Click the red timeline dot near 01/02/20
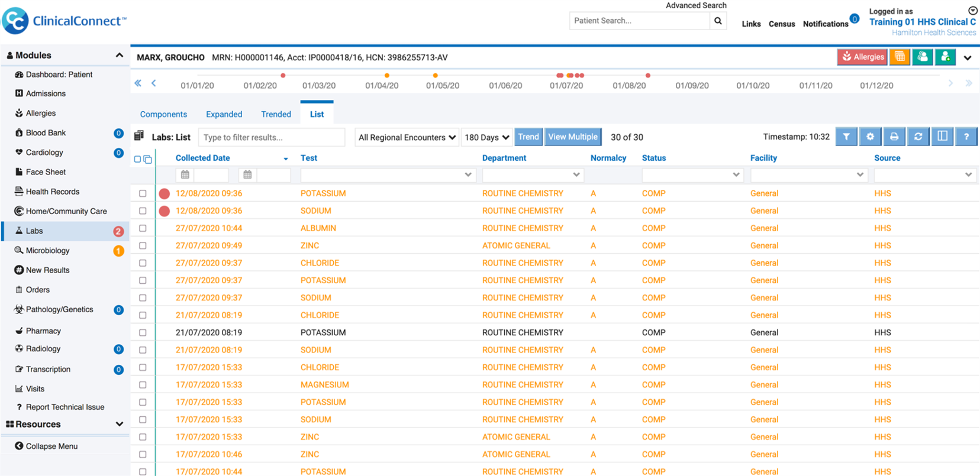This screenshot has width=980, height=476. coord(283,75)
